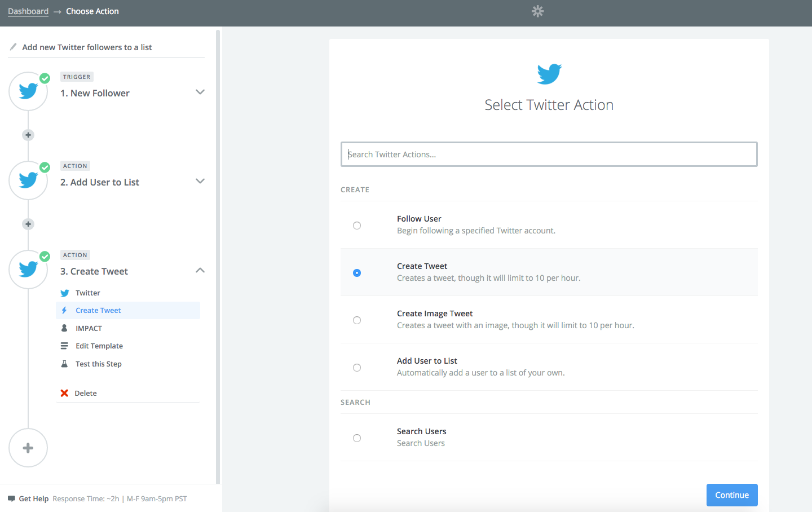Collapse step 3 Create Tweet chevron
Image resolution: width=812 pixels, height=512 pixels.
(200, 270)
